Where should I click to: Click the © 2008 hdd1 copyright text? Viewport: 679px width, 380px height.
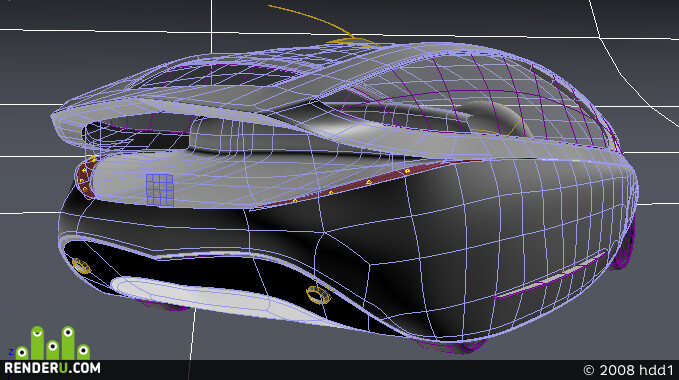(628, 370)
